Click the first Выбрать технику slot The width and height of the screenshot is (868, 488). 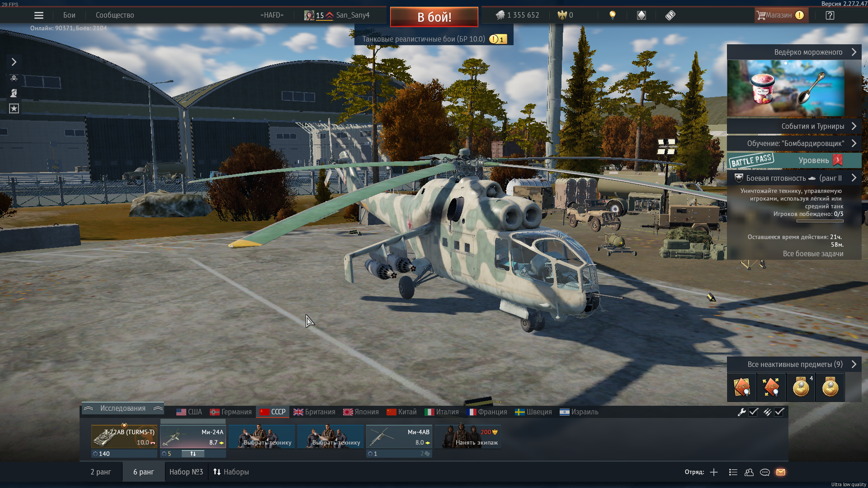(x=262, y=436)
